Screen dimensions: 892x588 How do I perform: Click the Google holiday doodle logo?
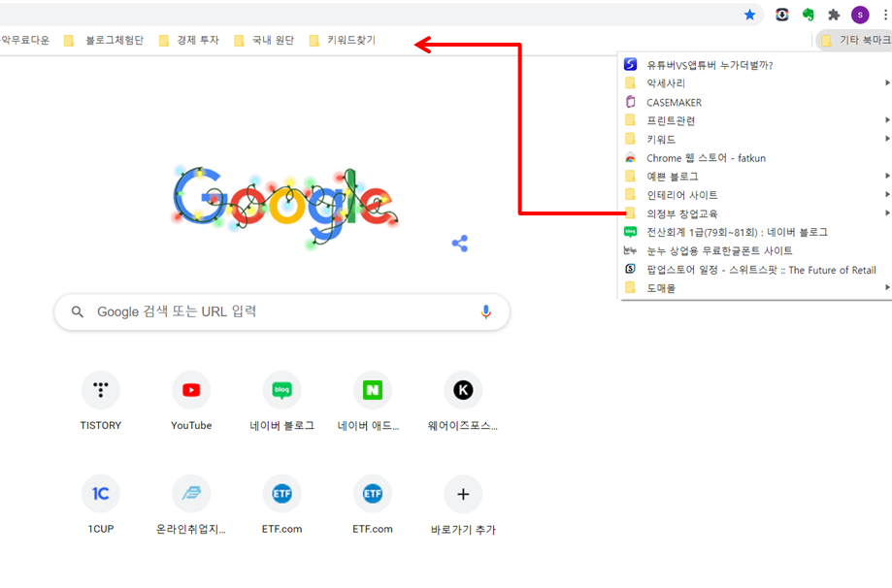[x=285, y=207]
